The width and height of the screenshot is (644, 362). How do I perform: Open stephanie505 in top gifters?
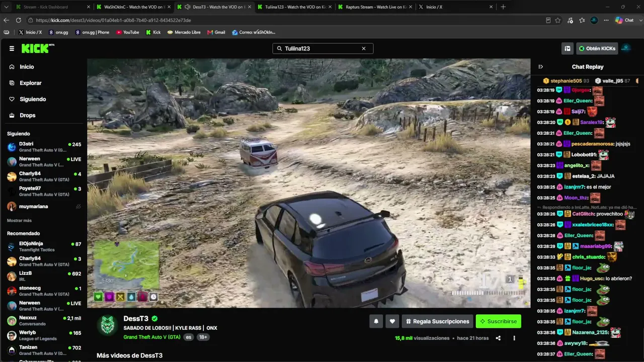click(x=566, y=81)
